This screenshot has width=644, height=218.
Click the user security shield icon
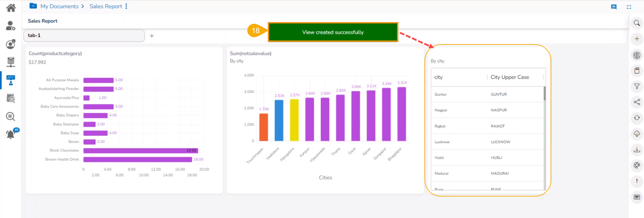[11, 44]
